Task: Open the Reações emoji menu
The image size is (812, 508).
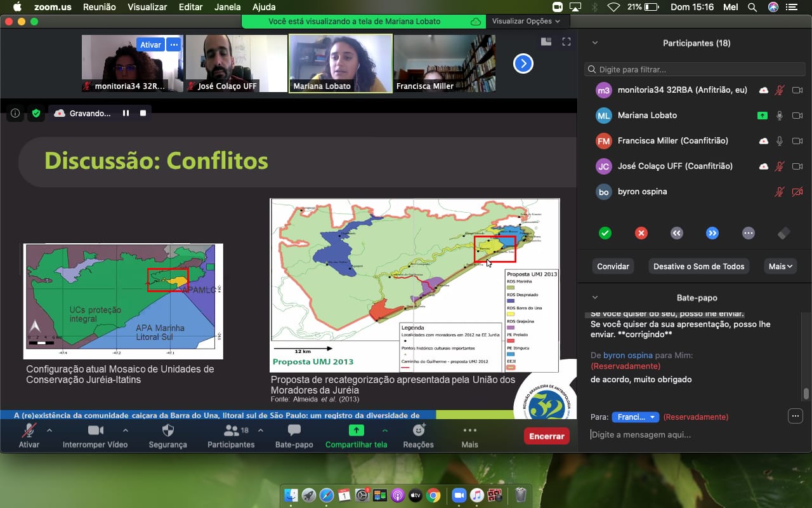Action: pyautogui.click(x=419, y=435)
